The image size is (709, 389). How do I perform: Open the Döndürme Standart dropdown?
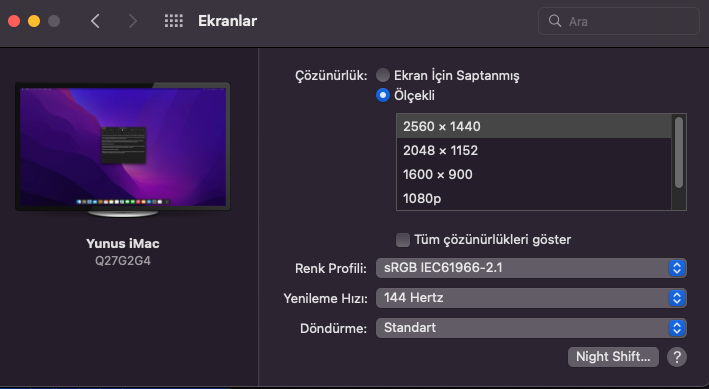531,327
